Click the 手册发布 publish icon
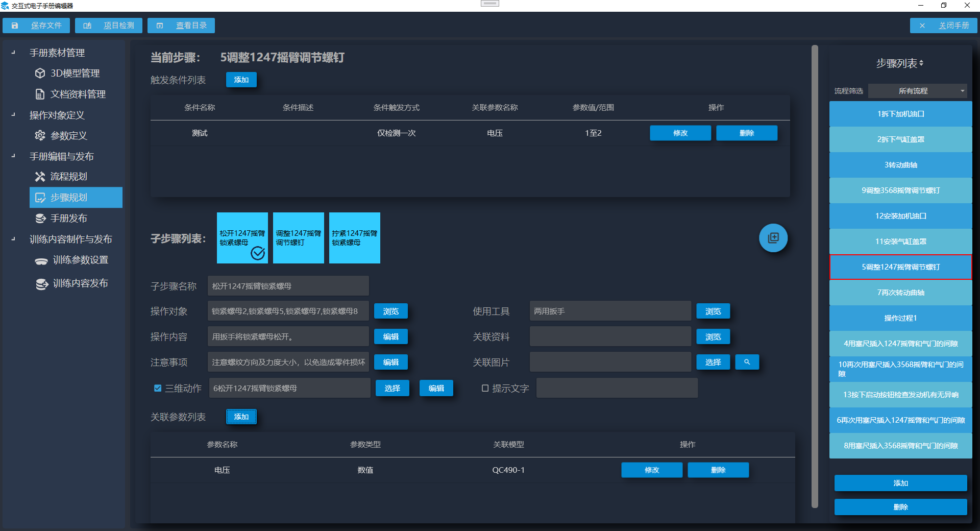The image size is (980, 531). pyautogui.click(x=40, y=219)
